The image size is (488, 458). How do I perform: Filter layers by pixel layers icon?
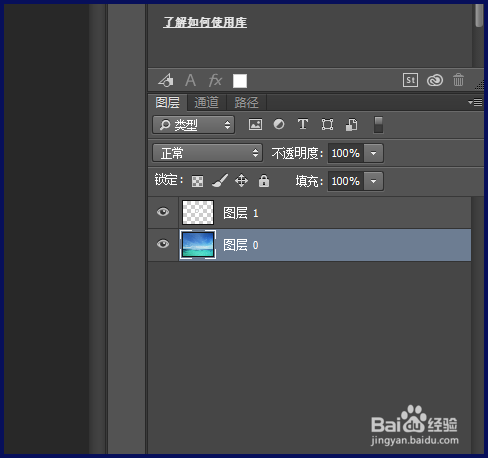coord(255,125)
